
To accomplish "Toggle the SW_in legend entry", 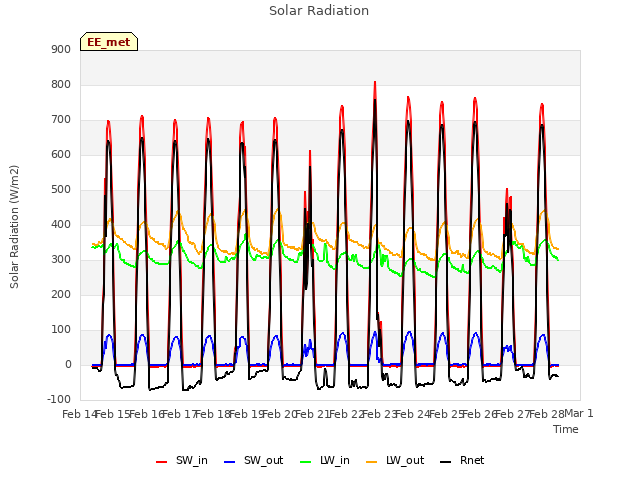I will click(182, 460).
